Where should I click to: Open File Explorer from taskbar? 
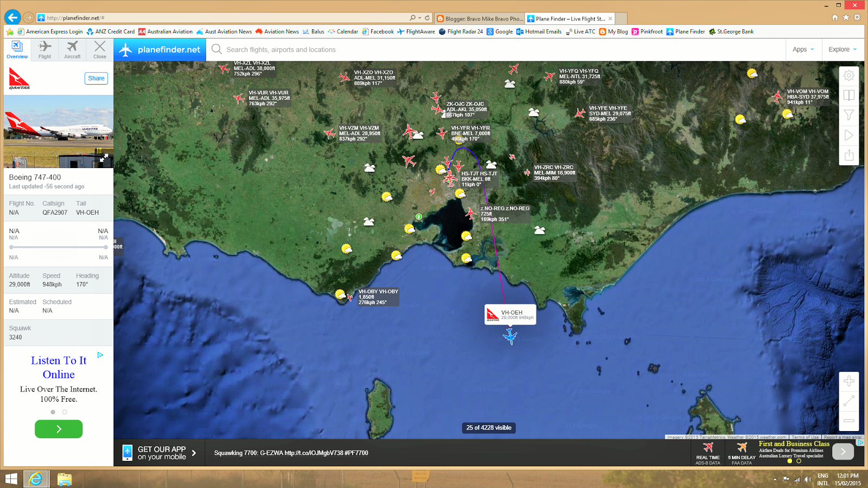coord(65,479)
